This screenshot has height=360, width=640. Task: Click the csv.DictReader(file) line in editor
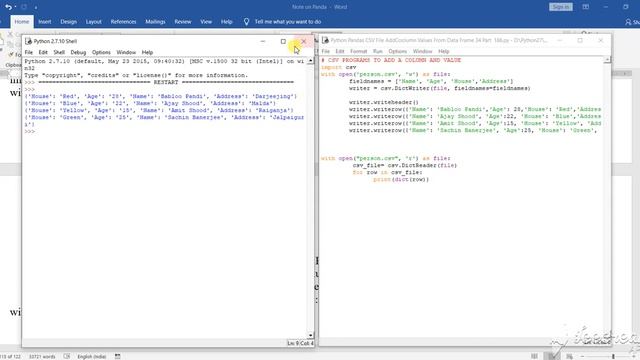[405, 165]
